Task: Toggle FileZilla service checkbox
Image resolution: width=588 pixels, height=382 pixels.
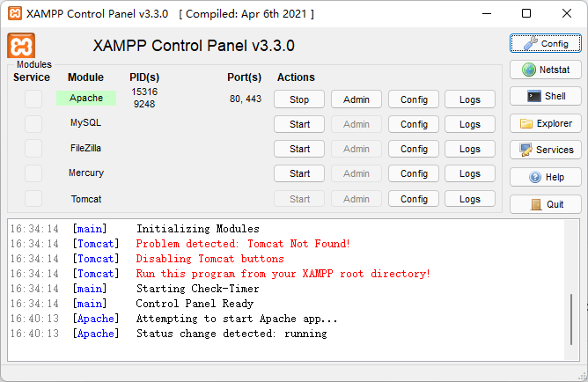Action: (33, 149)
